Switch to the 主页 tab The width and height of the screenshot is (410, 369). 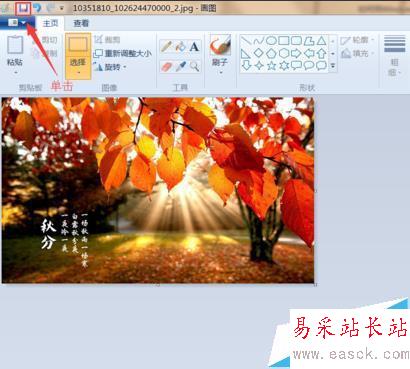click(50, 23)
